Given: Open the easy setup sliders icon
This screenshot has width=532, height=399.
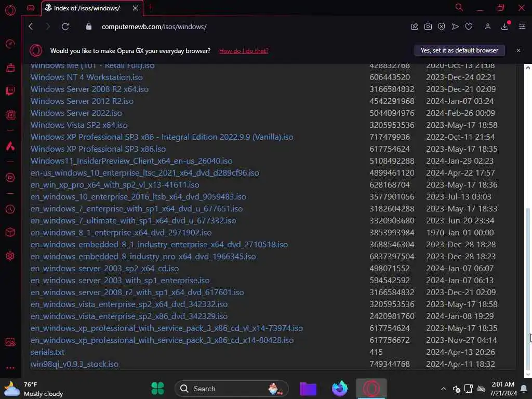Looking at the screenshot, I should tap(522, 26).
